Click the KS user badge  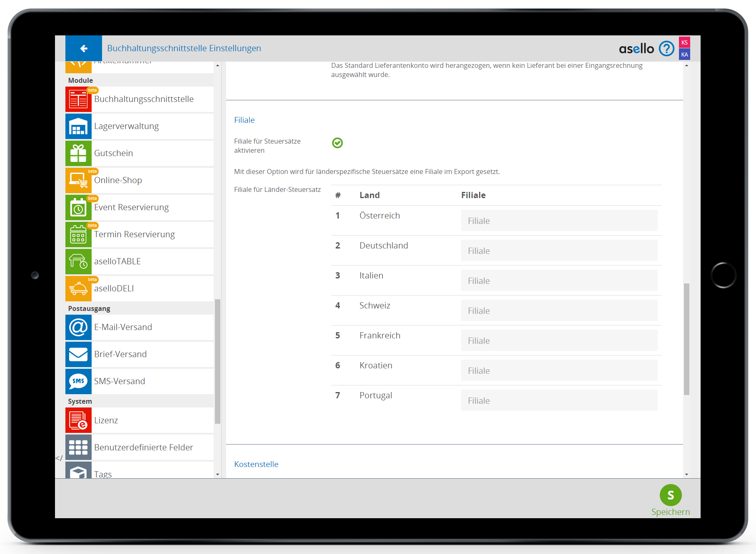click(684, 42)
